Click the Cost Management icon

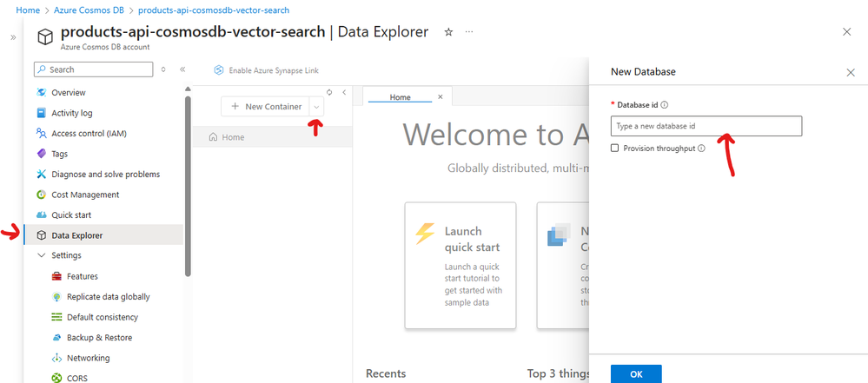pyautogui.click(x=41, y=195)
